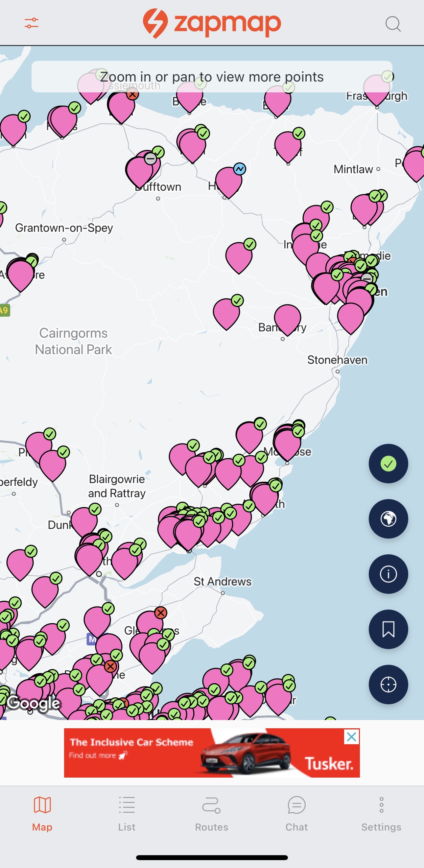Tap the zapmap logo
Image resolution: width=424 pixels, height=868 pixels.
[212, 23]
